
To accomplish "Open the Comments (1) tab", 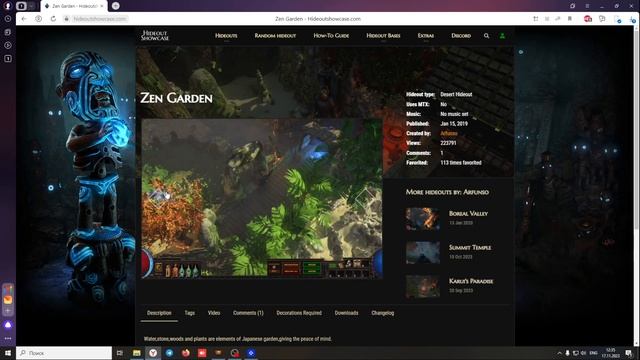I will 248,313.
